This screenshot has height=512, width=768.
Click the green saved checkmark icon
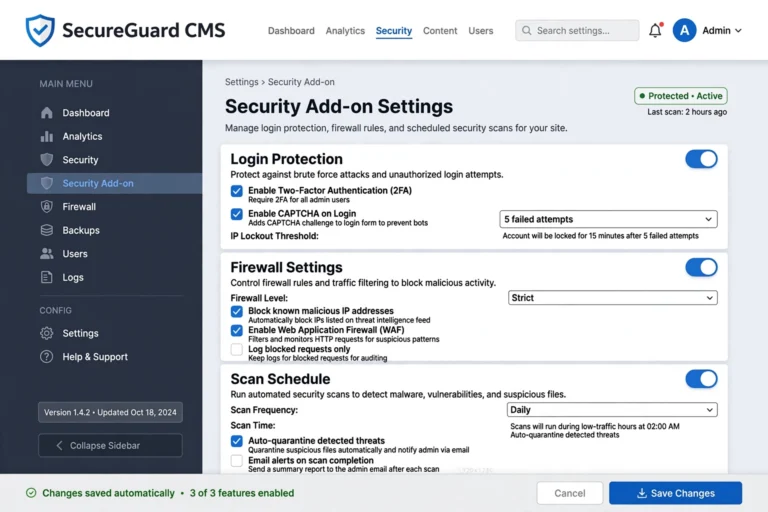31,493
